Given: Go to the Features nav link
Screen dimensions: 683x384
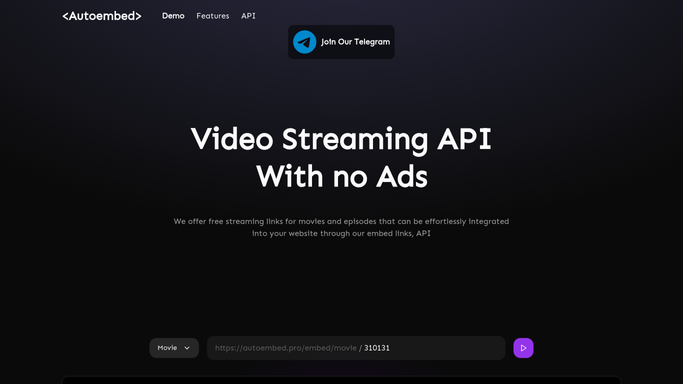Looking at the screenshot, I should coord(213,16).
